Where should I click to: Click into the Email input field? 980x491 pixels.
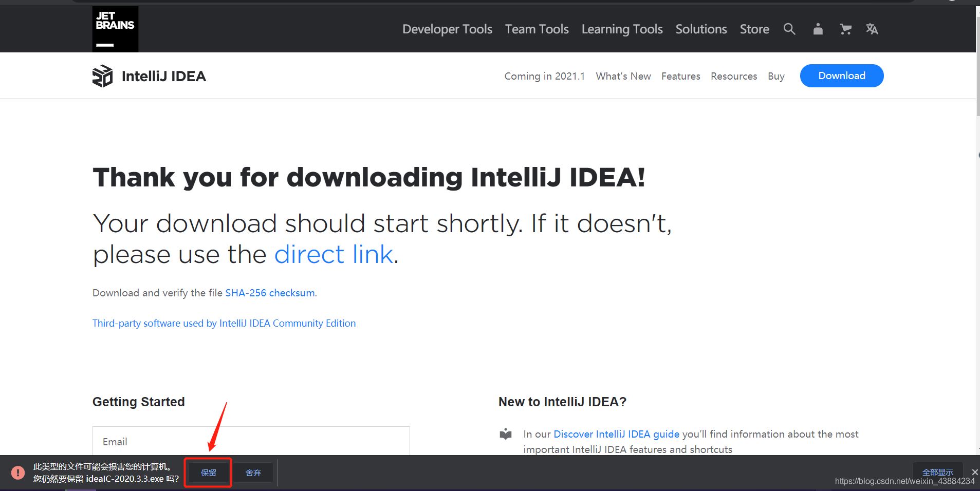click(251, 442)
